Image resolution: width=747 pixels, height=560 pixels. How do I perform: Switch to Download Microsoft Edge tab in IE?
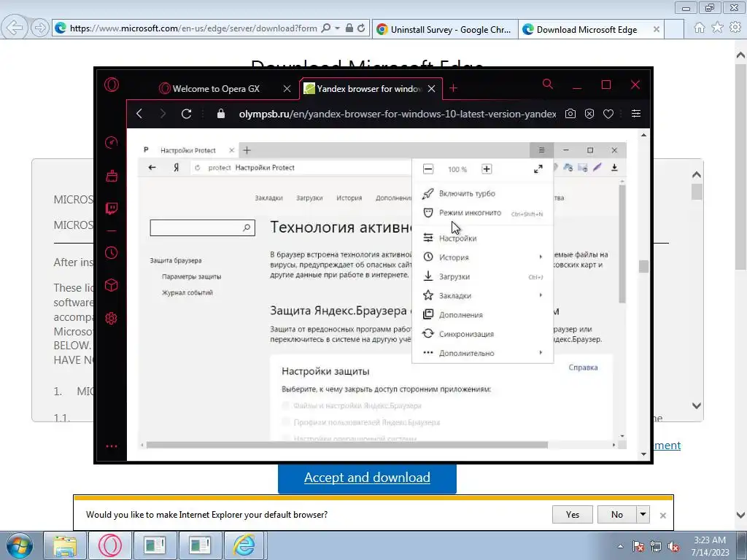587,29
